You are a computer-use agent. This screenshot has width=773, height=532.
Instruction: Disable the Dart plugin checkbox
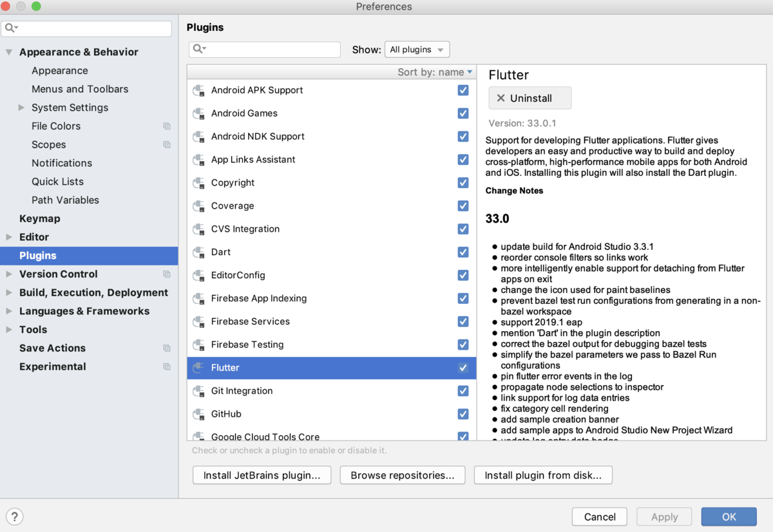click(463, 252)
